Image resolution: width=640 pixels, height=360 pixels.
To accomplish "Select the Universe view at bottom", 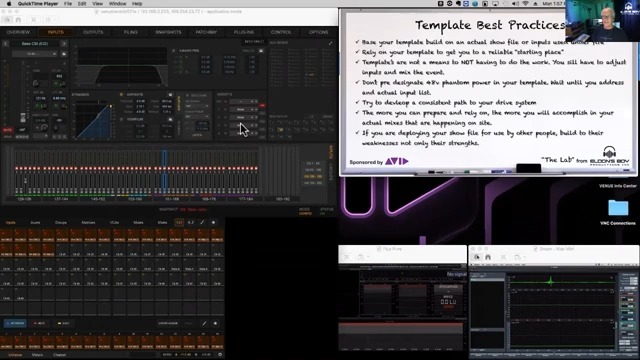I will click(15, 355).
